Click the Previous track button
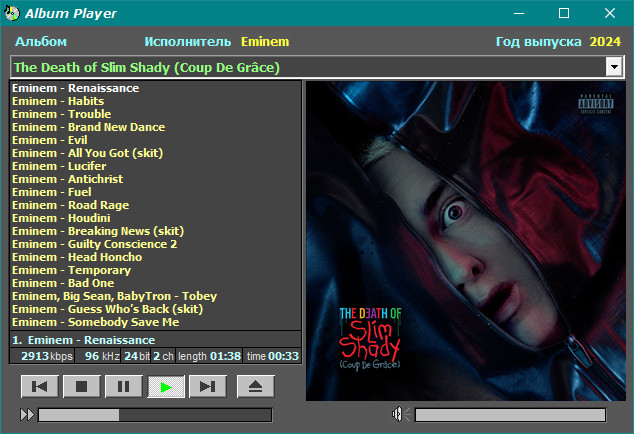 (x=40, y=387)
